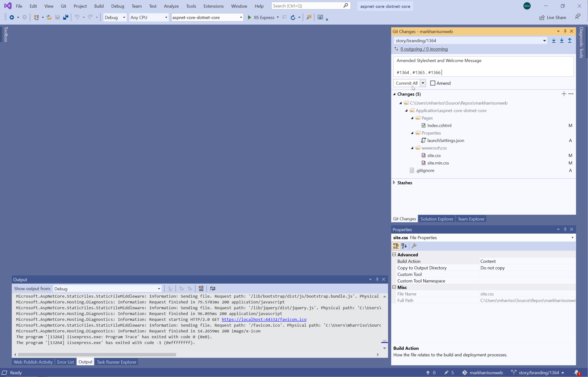
Task: Toggle word wrap icon in Output toolbar
Action: 213,289
